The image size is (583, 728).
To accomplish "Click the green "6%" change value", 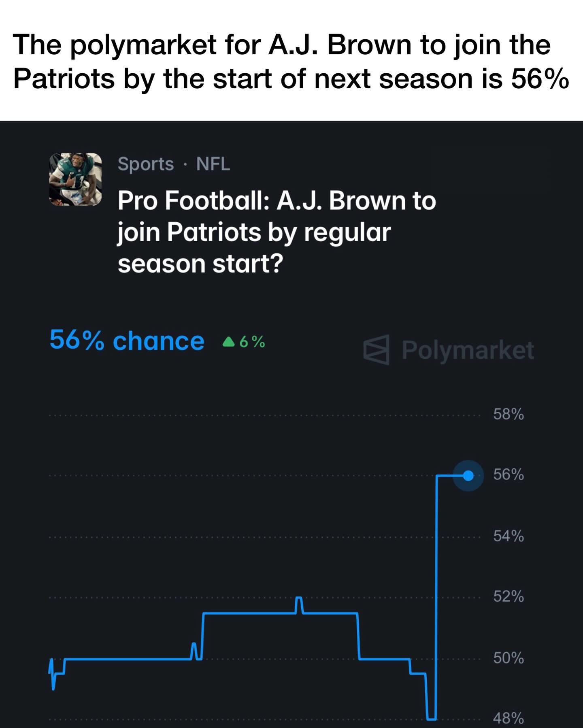I will pos(252,342).
